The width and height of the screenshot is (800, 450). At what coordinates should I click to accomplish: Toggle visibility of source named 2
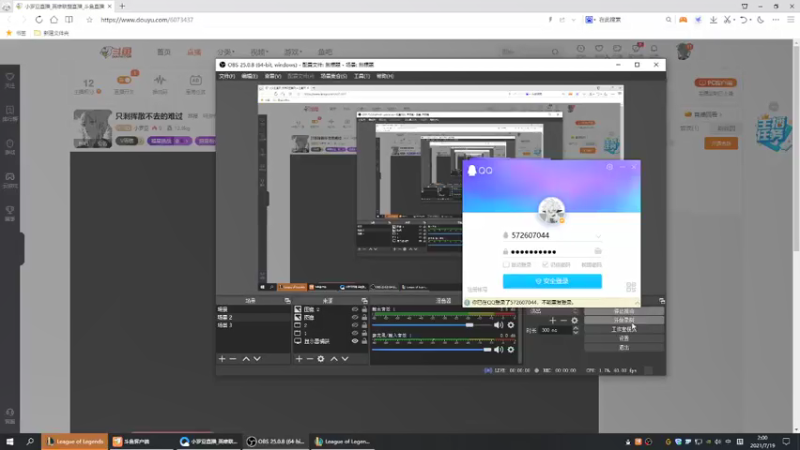[x=355, y=325]
